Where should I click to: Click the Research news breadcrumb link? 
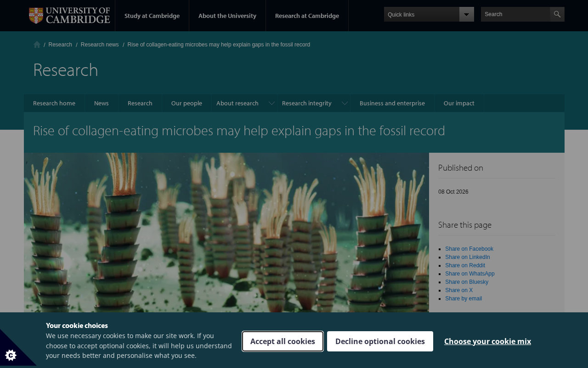pyautogui.click(x=100, y=45)
